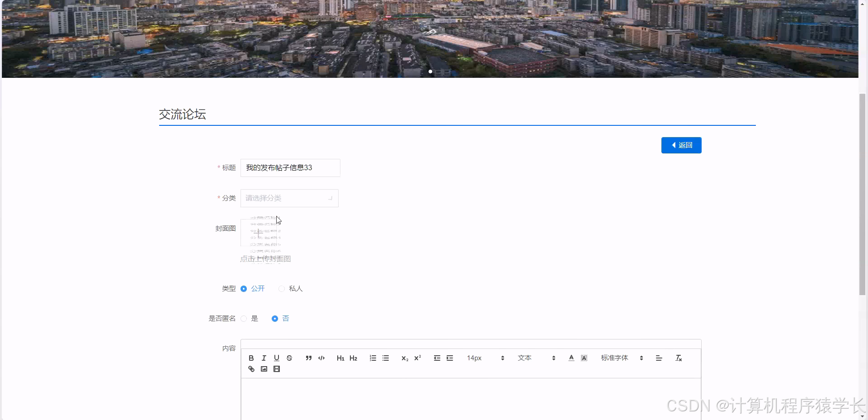Open the 请选择分类 category dropdown
Viewport: 868px width, 420px height.
click(x=289, y=198)
